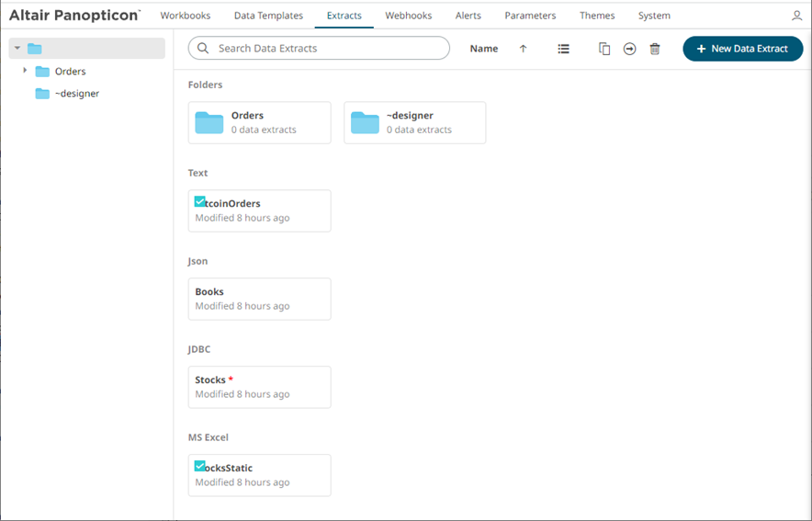The image size is (812, 521).
Task: Switch to list view icon
Action: tap(563, 49)
